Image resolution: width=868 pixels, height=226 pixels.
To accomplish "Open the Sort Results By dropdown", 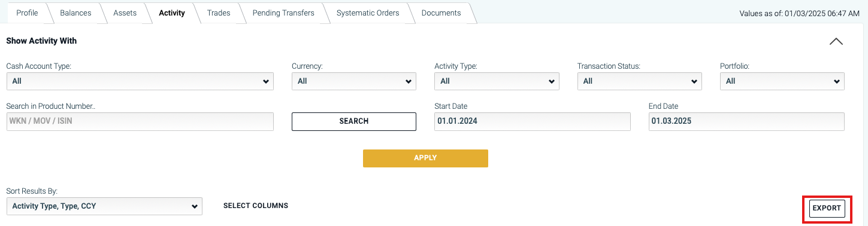I will pos(104,206).
